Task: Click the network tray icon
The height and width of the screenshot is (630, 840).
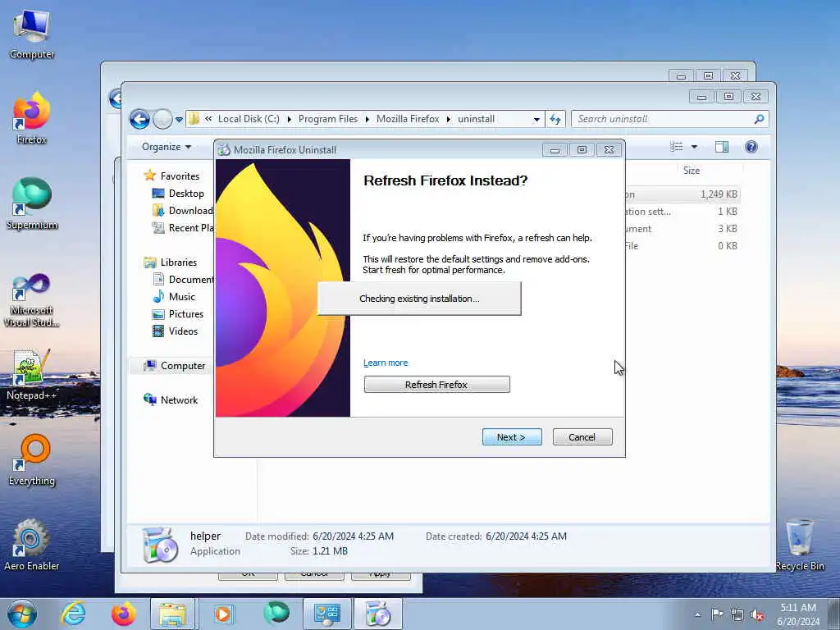Action: coord(737,614)
